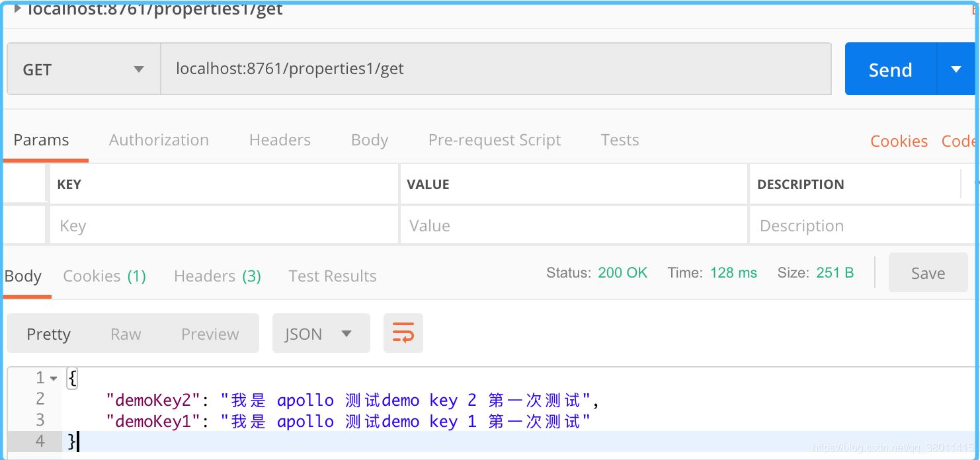Click the Save response button
This screenshot has height=460, width=980.
927,273
